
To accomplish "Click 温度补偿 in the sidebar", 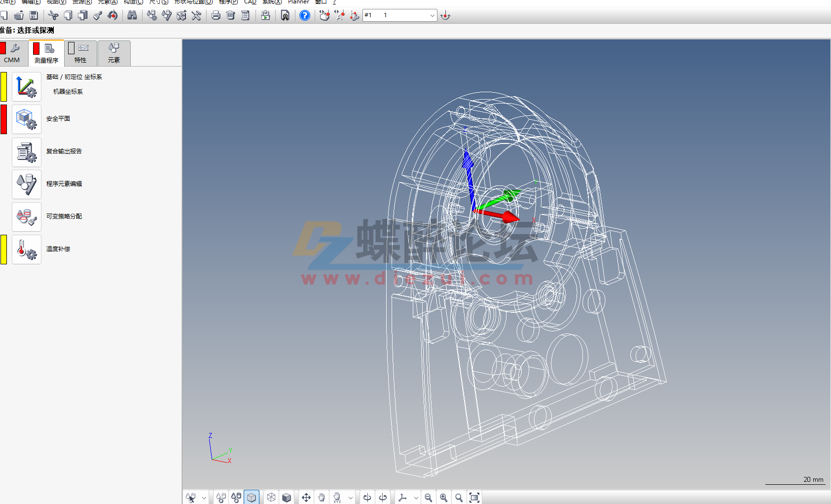I will (x=58, y=249).
